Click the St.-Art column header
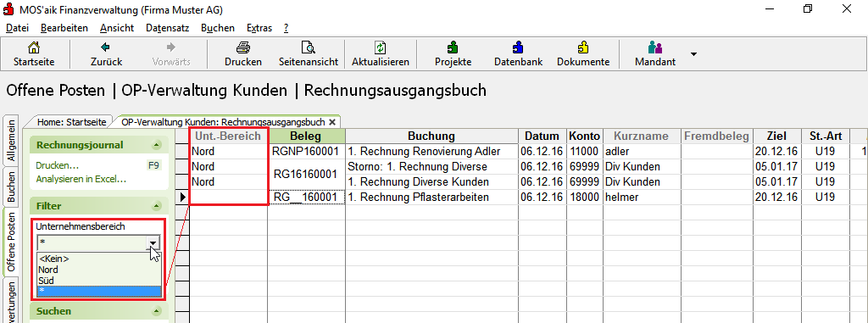Screen dimensions: 868x323 coord(825,136)
